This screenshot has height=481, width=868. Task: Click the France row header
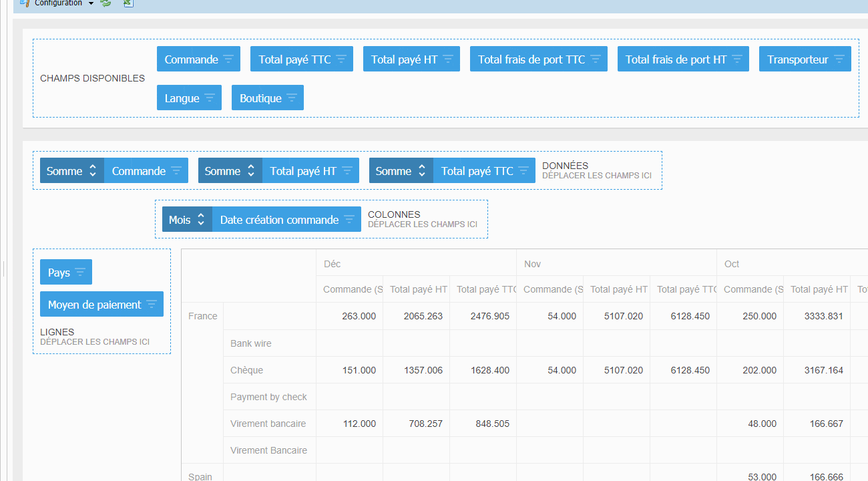point(202,316)
